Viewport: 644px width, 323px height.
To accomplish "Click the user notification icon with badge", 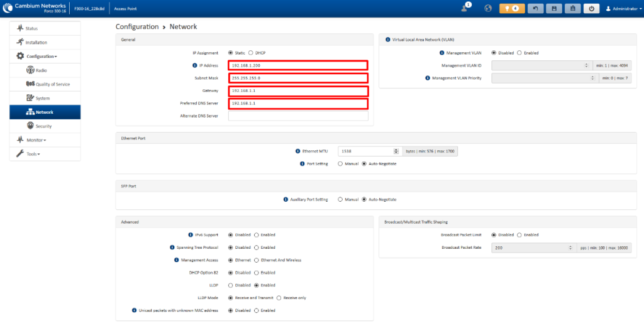I will pos(466,8).
